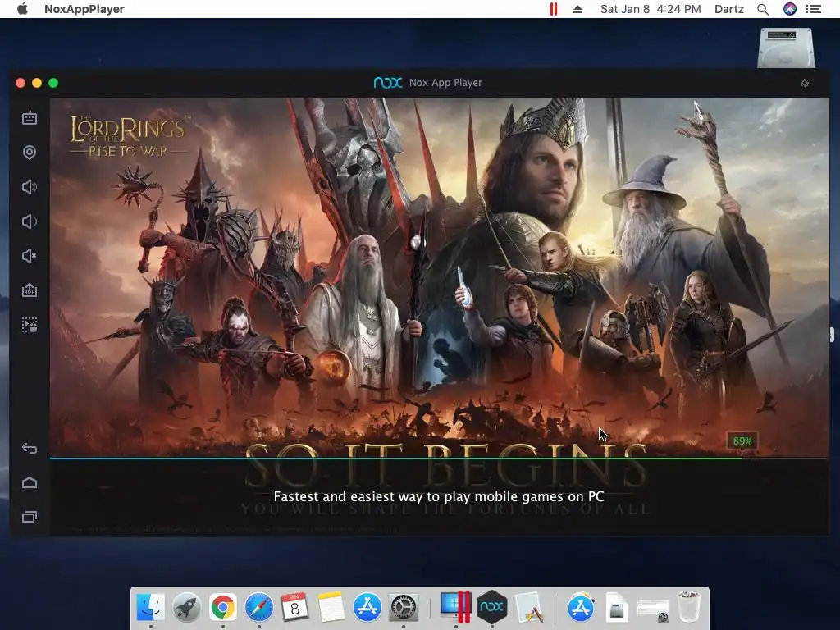The height and width of the screenshot is (630, 840).
Task: Activate Siri from the menu bar
Action: pos(790,9)
